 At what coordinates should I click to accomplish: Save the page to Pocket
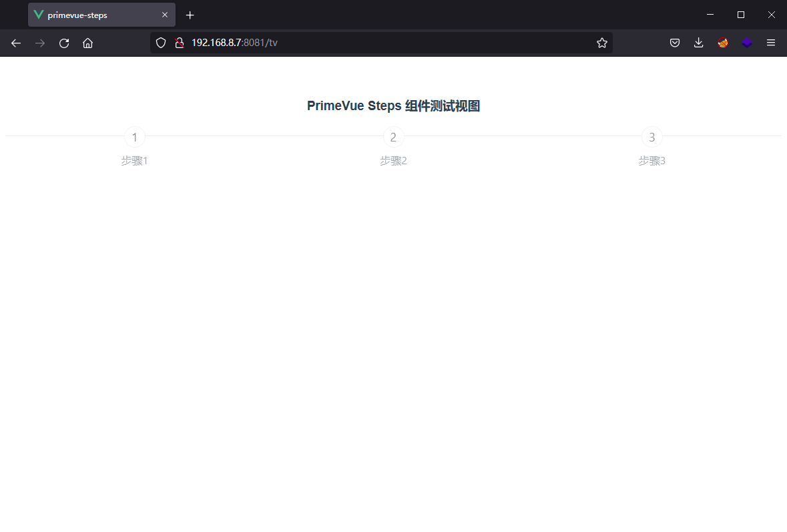[675, 43]
